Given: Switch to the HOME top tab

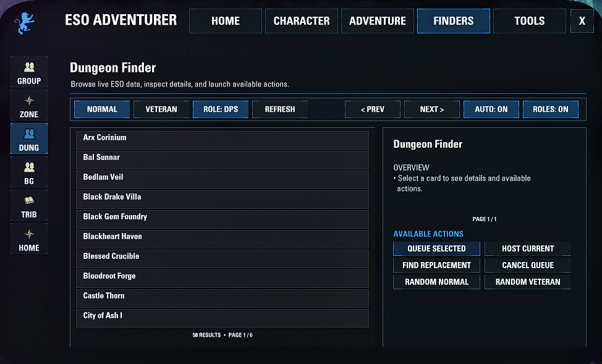Looking at the screenshot, I should click(226, 21).
